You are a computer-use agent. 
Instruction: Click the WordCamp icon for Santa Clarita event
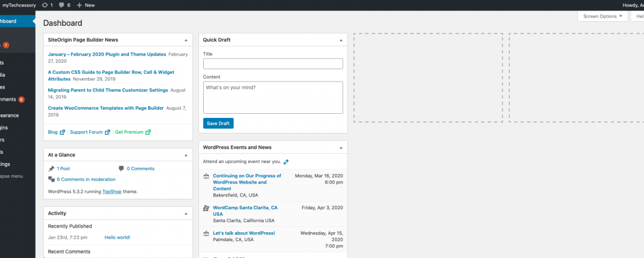[207, 208]
